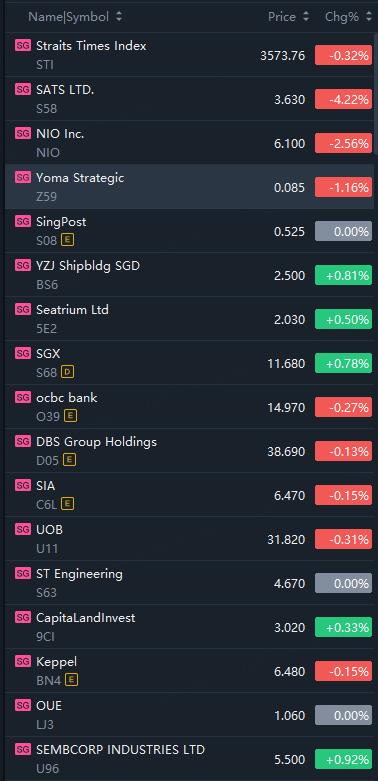Click the +0.81% change tag for YZJ Shipbldg
The image size is (378, 781).
pyautogui.click(x=344, y=275)
